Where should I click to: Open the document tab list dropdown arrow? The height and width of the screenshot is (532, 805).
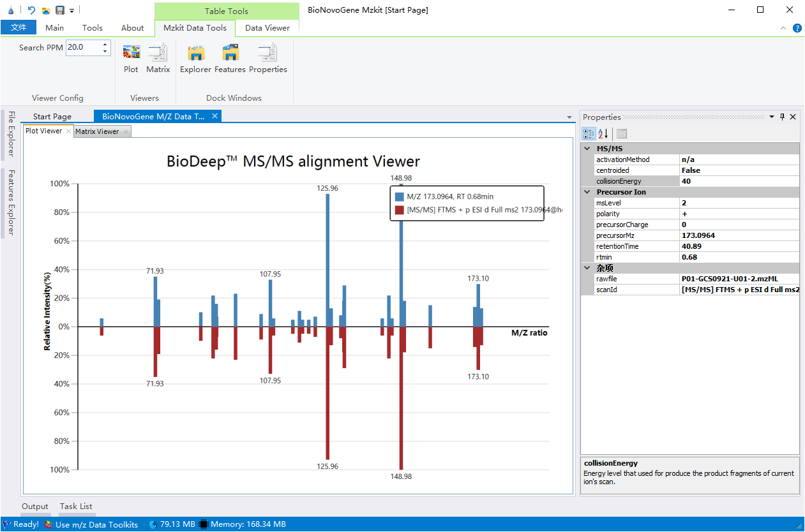click(569, 117)
